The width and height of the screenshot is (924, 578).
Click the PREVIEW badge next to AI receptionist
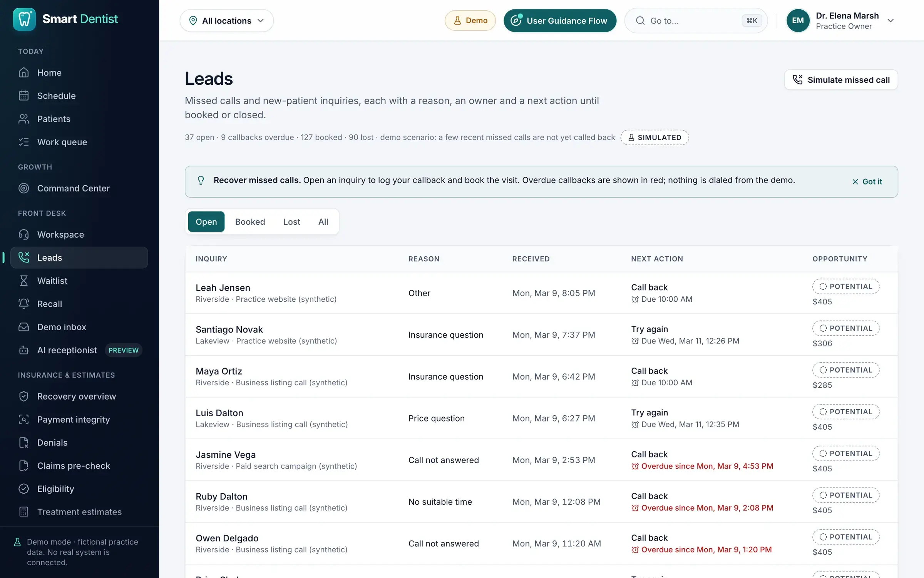[x=123, y=350]
